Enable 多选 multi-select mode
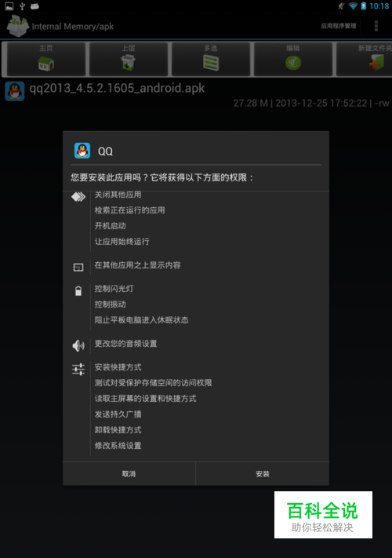Image resolution: width=392 pixels, height=558 pixels. [211, 59]
